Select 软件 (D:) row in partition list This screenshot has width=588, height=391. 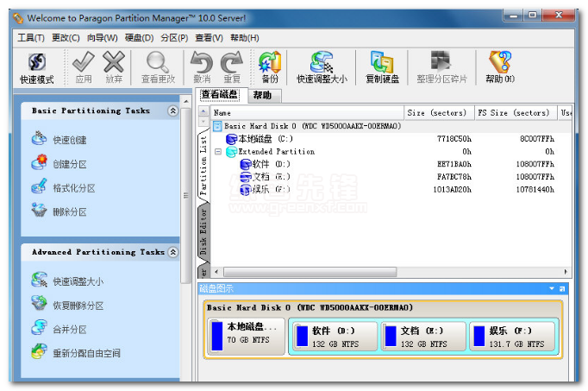pyautogui.click(x=390, y=164)
